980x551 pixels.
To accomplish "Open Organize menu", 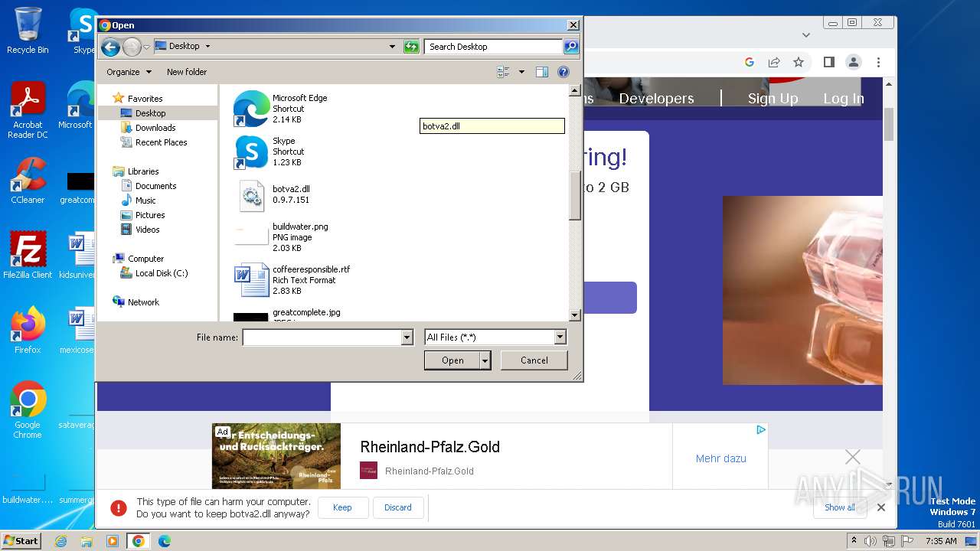I will [x=129, y=72].
